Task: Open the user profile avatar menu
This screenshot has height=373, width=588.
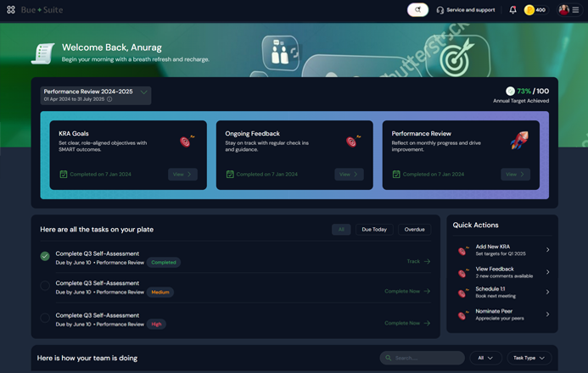Action: pyautogui.click(x=564, y=10)
